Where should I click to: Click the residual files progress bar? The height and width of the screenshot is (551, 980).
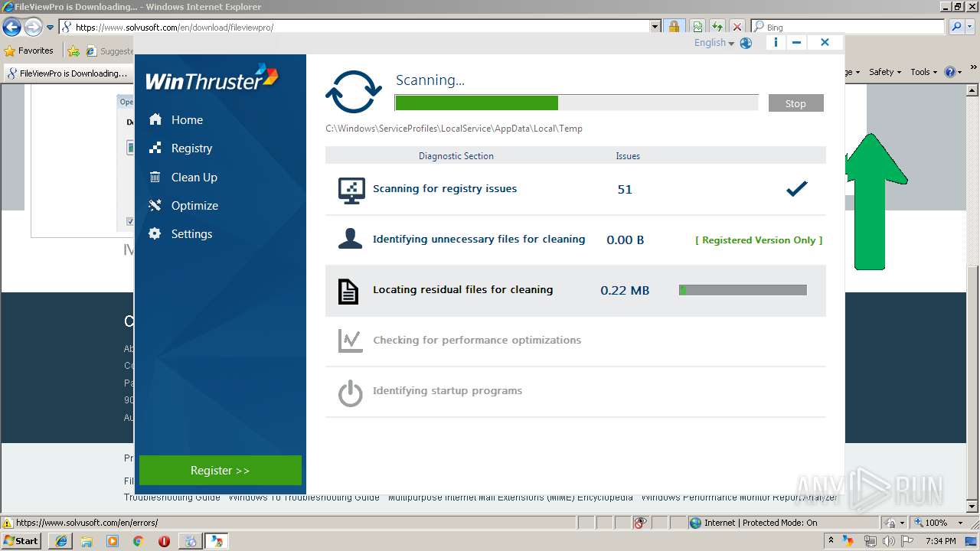[x=743, y=290]
